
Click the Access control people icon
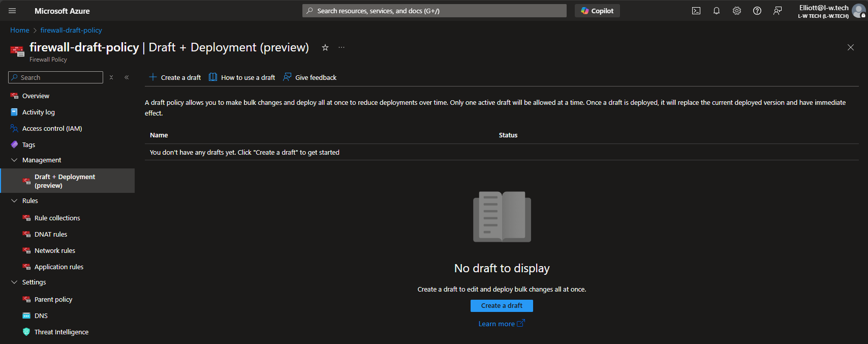[14, 128]
